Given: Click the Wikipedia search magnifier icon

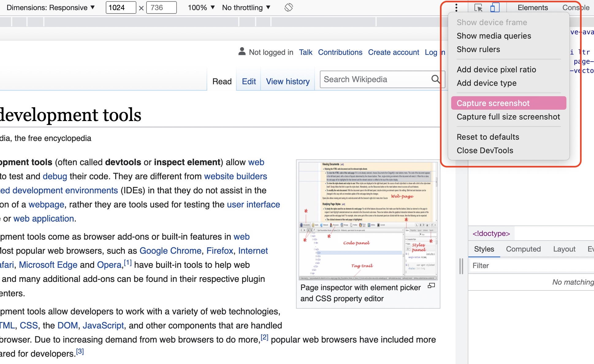Looking at the screenshot, I should point(435,79).
